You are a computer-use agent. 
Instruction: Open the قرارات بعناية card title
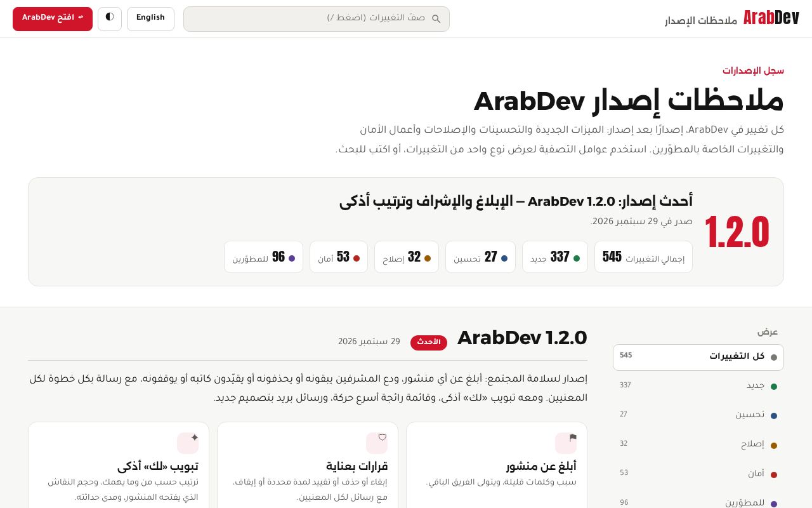coord(357,467)
